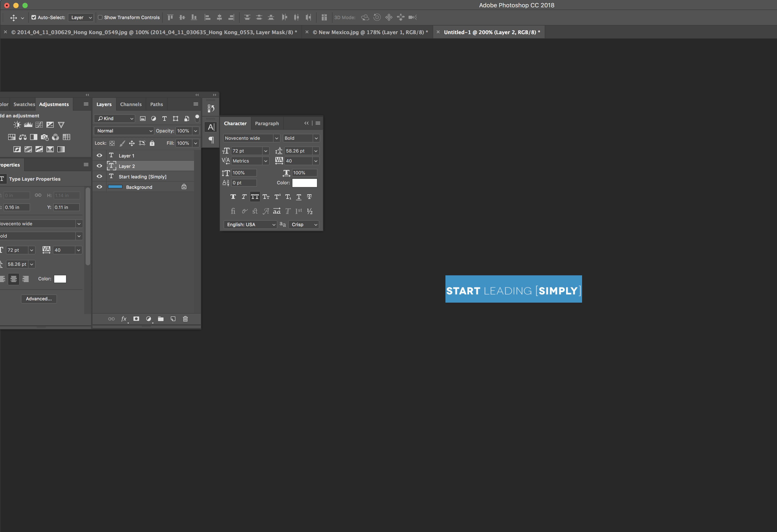The width and height of the screenshot is (777, 532).
Task: Switch to the New Mexico.jpg document tab
Action: [370, 32]
